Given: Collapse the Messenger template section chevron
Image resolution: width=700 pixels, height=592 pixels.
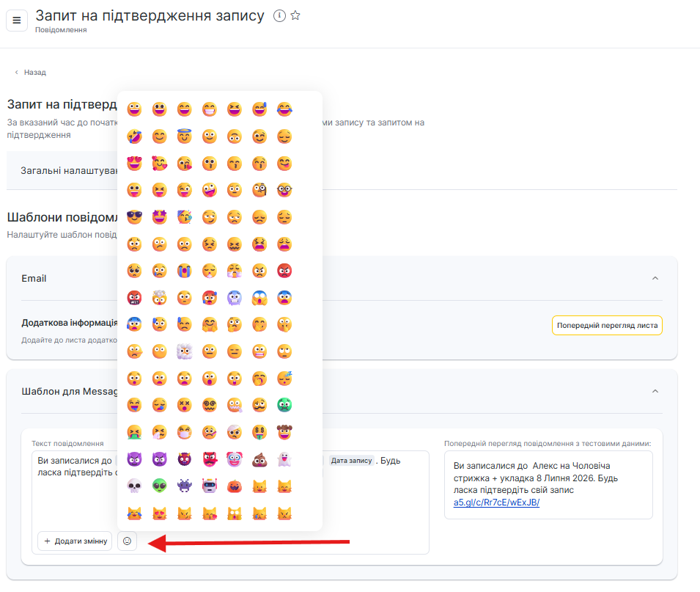Looking at the screenshot, I should (655, 391).
